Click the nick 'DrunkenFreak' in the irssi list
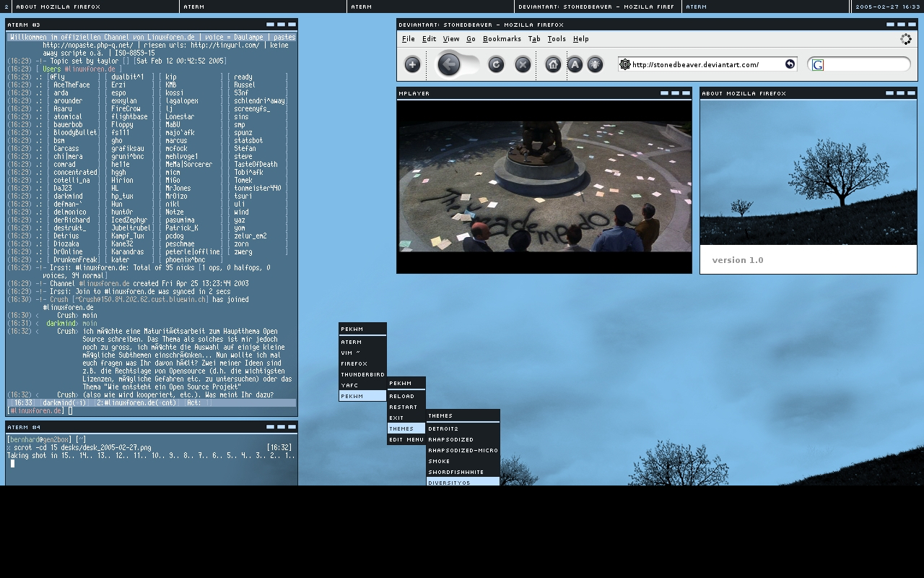Viewport: 924px width, 578px height. click(75, 259)
